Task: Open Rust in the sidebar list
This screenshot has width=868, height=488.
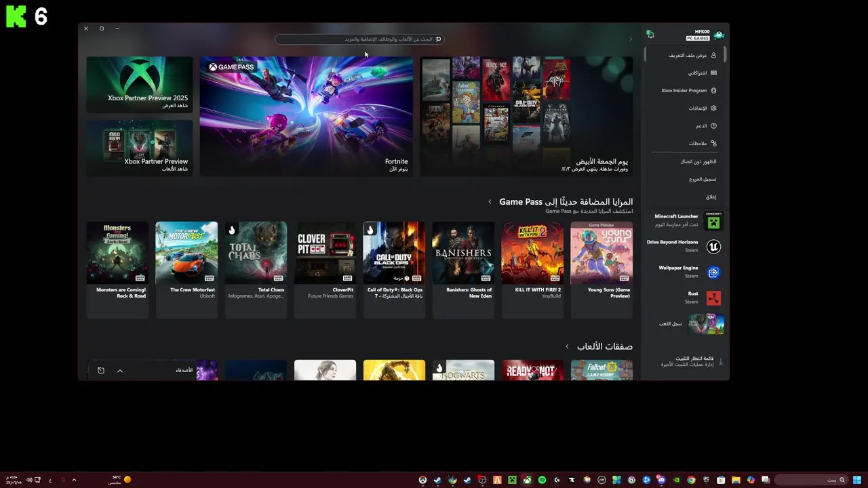Action: [684, 298]
